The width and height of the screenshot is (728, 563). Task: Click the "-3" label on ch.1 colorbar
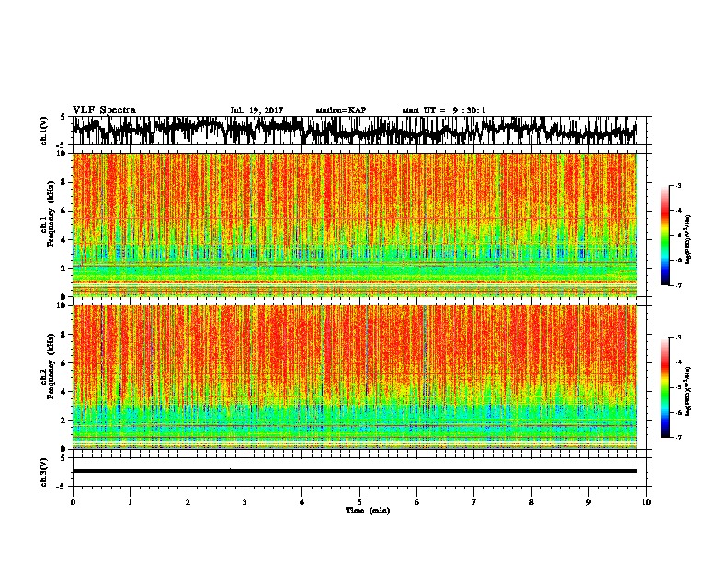point(677,186)
